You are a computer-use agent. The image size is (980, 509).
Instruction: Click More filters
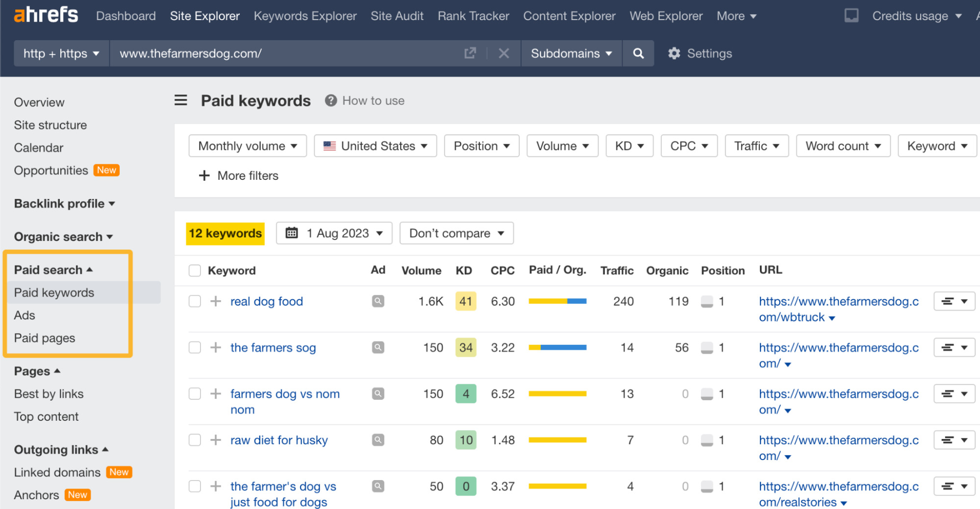(239, 175)
